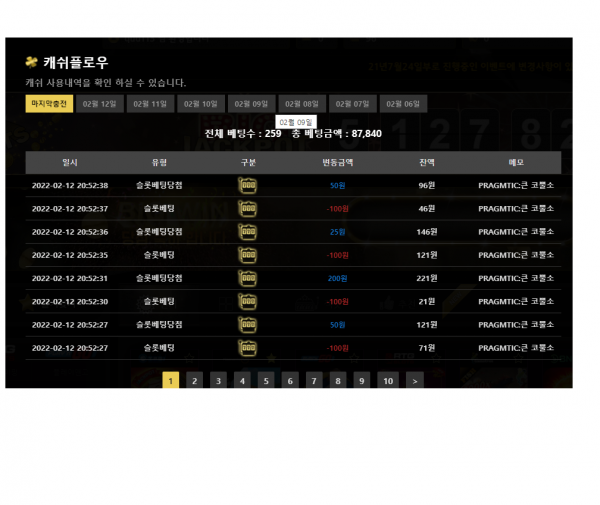600x505 pixels.
Task: Click timestamp 2022-02-12 20:52:37
Action: pos(70,209)
